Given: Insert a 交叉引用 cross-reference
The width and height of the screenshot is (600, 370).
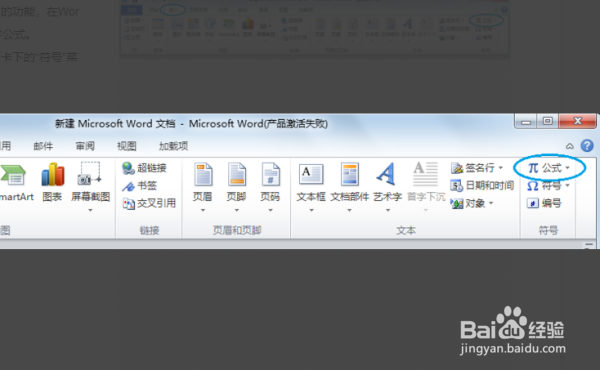Looking at the screenshot, I should pos(149,203).
